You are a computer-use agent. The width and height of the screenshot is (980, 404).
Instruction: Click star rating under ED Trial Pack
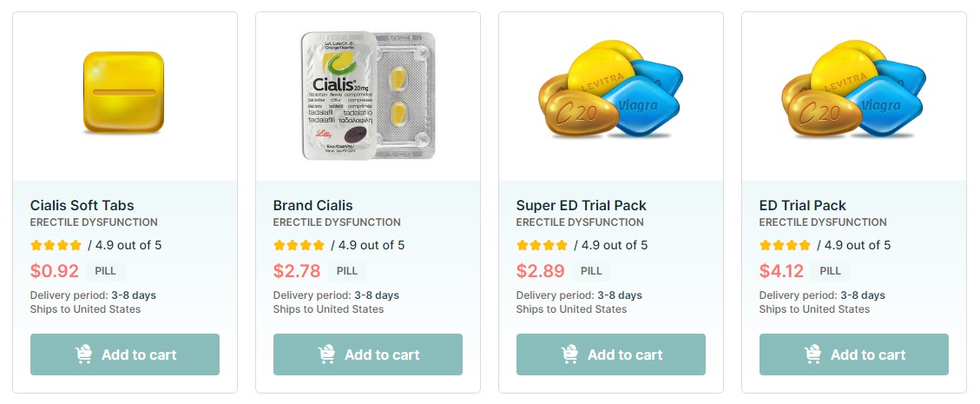coord(786,245)
